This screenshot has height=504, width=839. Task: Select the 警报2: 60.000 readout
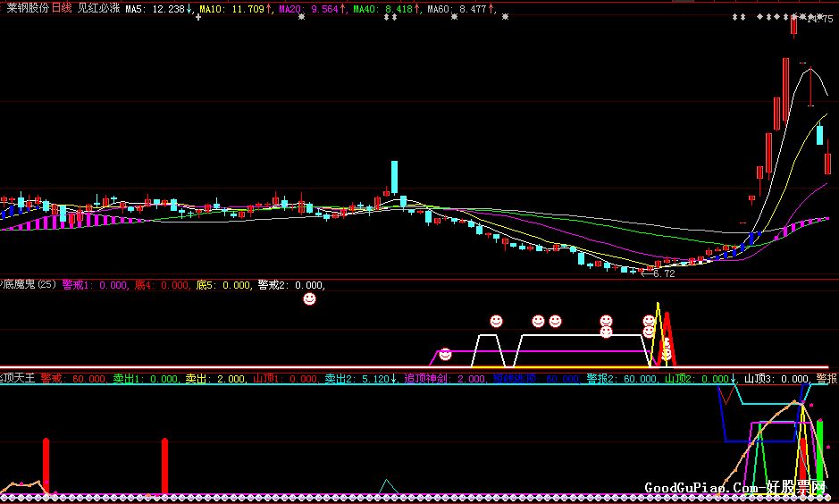(x=622, y=379)
